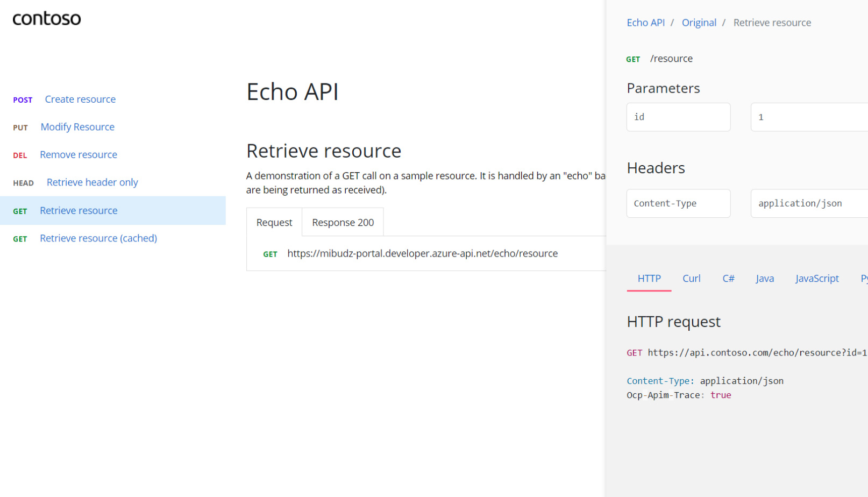Switch to the Response 200 tab

pos(343,223)
